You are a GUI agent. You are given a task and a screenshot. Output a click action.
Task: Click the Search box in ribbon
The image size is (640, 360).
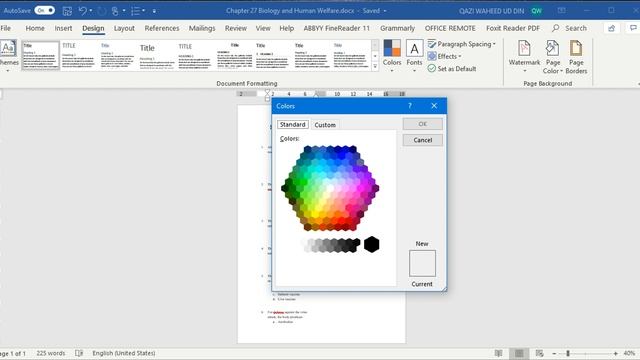coord(569,28)
